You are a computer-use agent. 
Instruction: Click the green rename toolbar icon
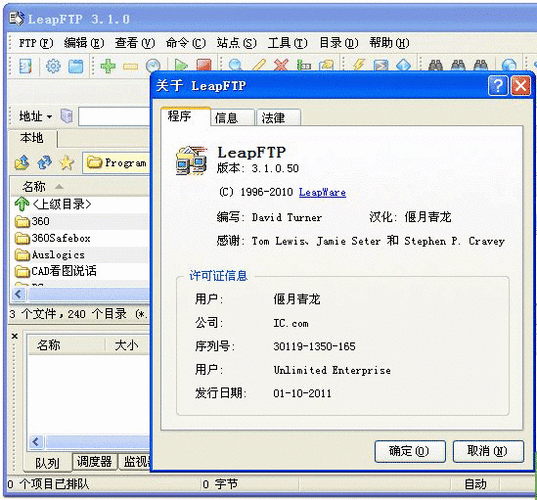coord(304,64)
